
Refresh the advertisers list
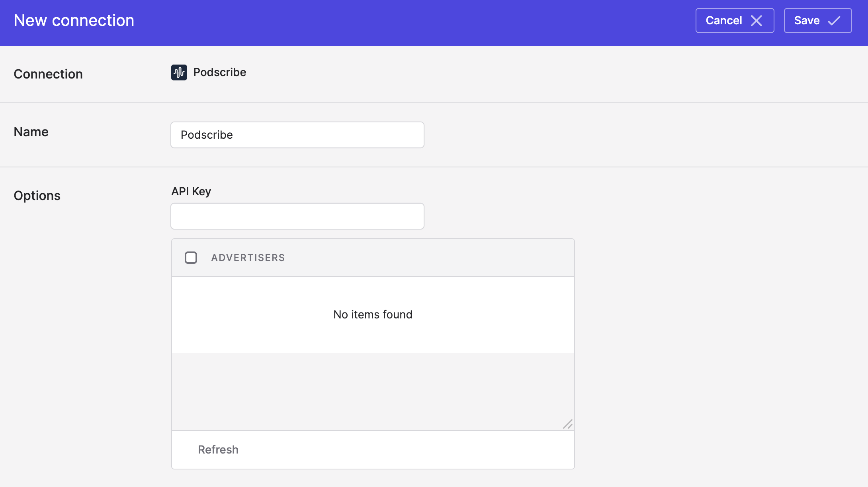pos(218,450)
